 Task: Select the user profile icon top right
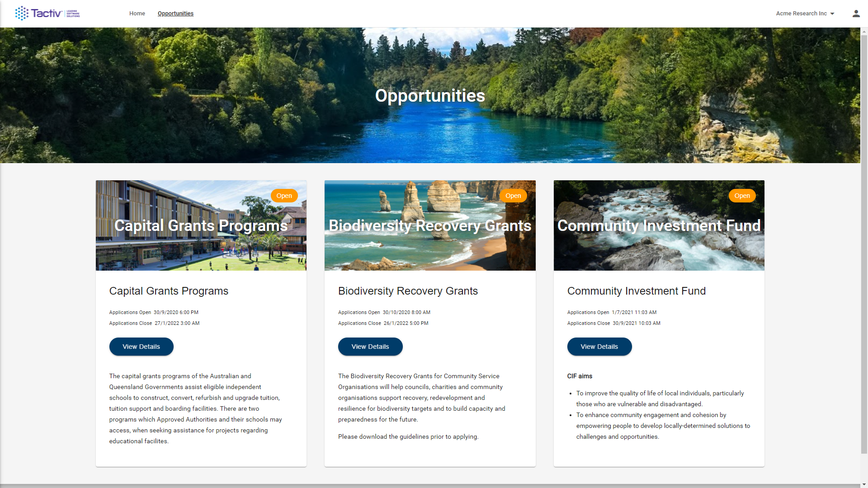(x=855, y=13)
